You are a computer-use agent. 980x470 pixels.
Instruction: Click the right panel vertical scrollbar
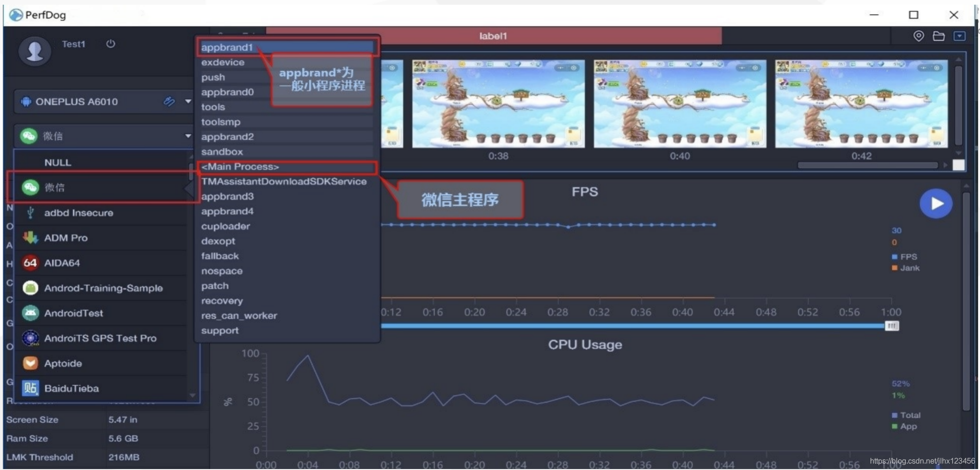tap(966, 301)
